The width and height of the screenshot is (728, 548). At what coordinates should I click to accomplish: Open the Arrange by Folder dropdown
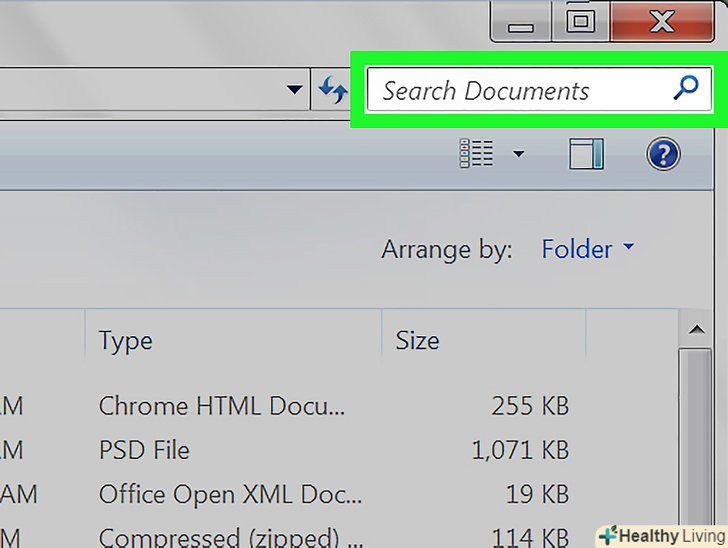coord(588,248)
